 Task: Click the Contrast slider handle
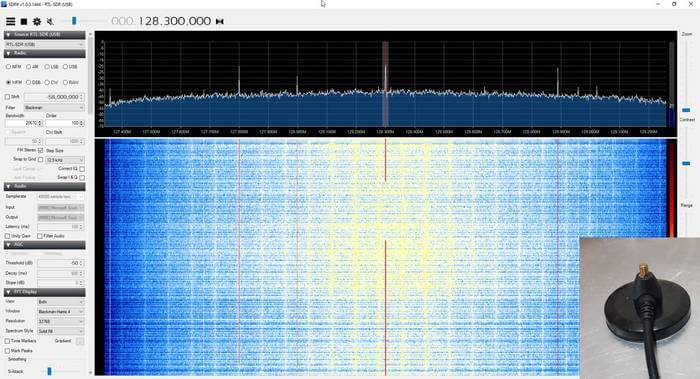pos(686,110)
